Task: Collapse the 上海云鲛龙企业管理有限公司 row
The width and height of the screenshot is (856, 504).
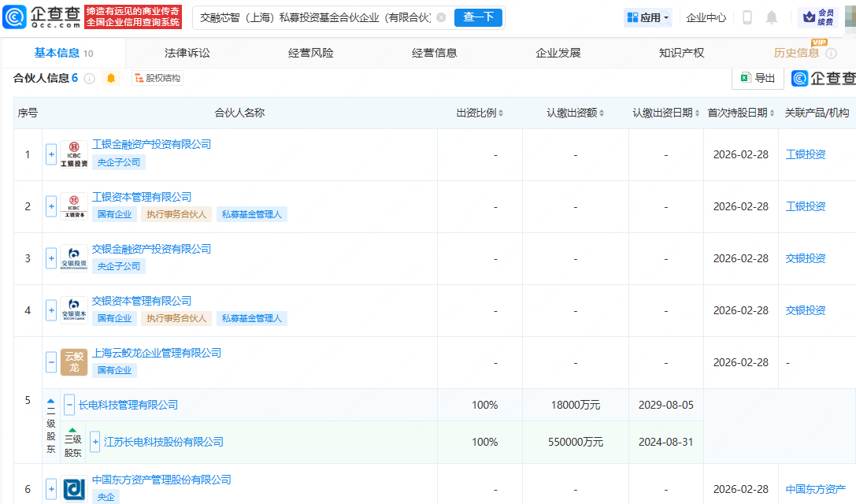Action: point(51,362)
